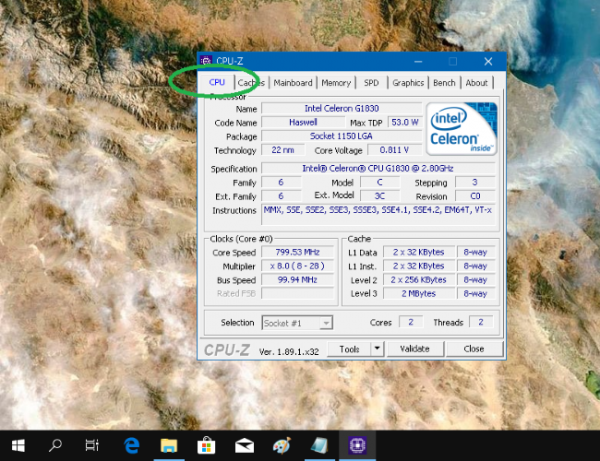Click the Specification field text
This screenshot has height=461, width=600.
tap(378, 168)
